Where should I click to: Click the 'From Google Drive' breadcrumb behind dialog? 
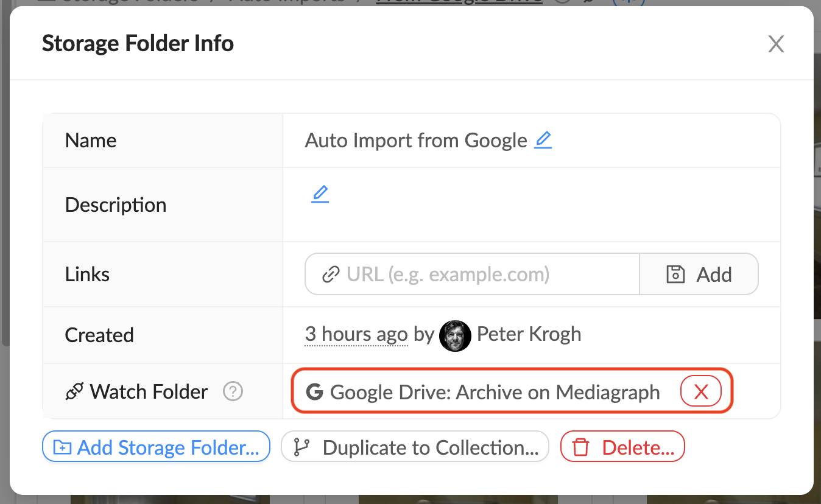(459, 2)
